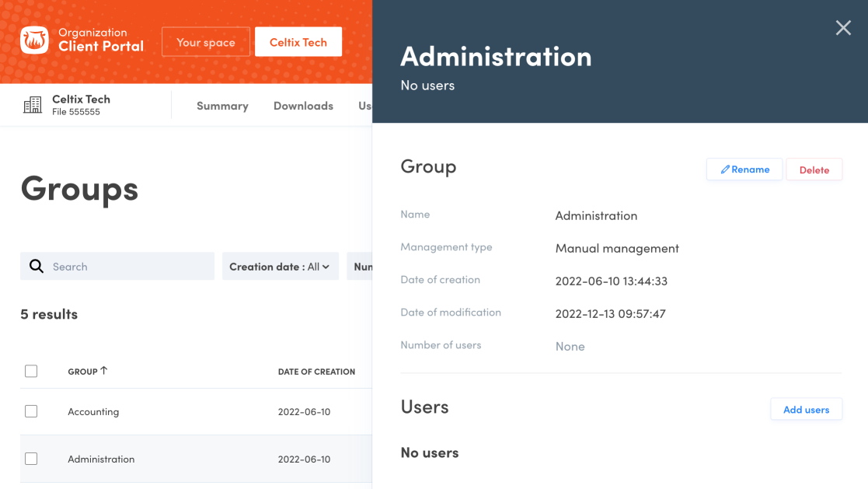Switch to the Downloads tab
868x489 pixels.
tap(303, 106)
